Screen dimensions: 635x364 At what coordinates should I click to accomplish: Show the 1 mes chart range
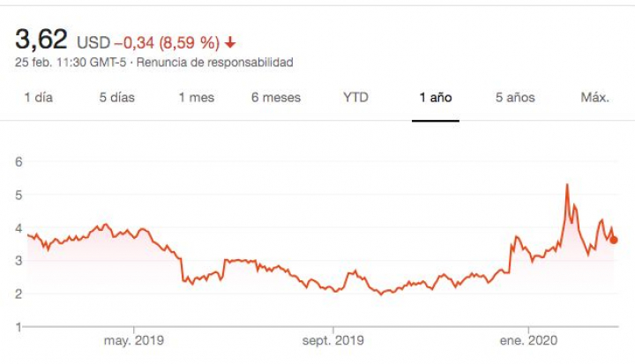(x=196, y=98)
